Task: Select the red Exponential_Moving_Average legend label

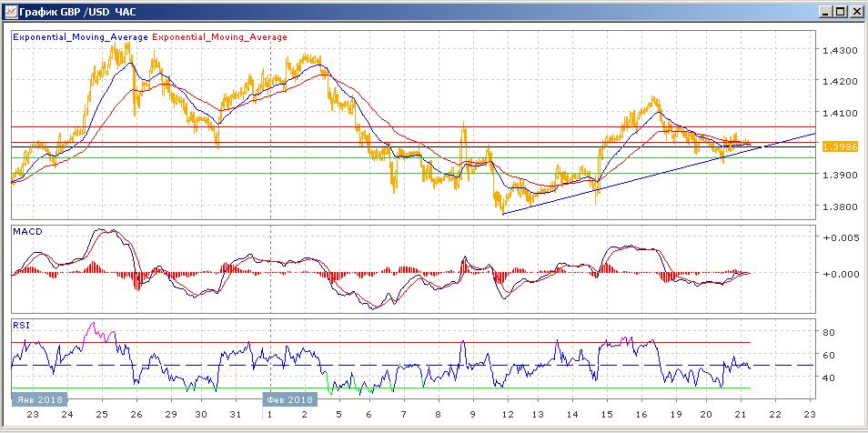Action: coord(219,37)
